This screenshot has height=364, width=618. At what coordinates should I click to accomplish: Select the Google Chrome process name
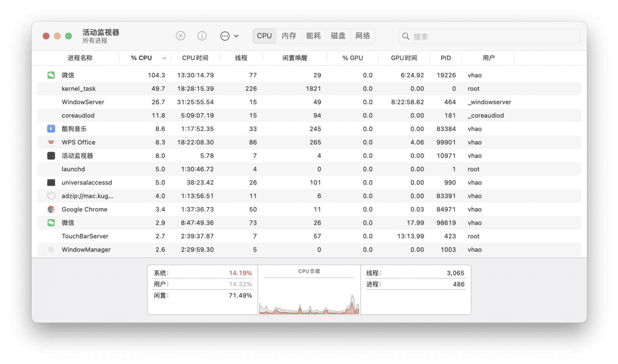(x=85, y=210)
